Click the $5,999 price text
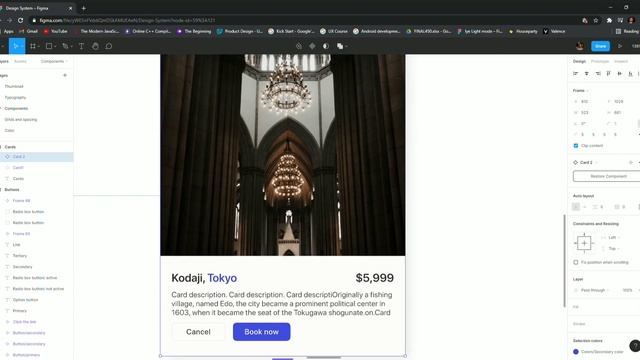Screen dimensions: 640x360 [374, 278]
